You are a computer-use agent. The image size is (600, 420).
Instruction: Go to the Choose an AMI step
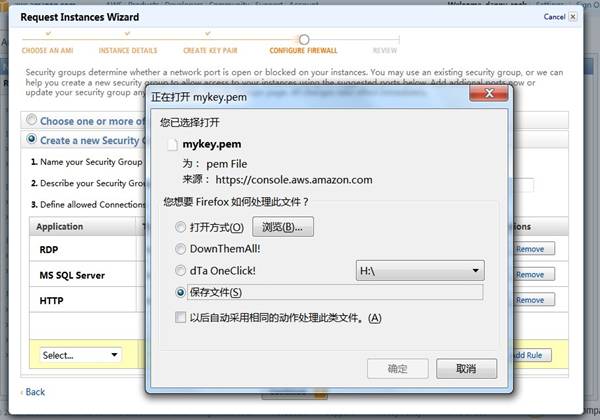pyautogui.click(x=46, y=49)
